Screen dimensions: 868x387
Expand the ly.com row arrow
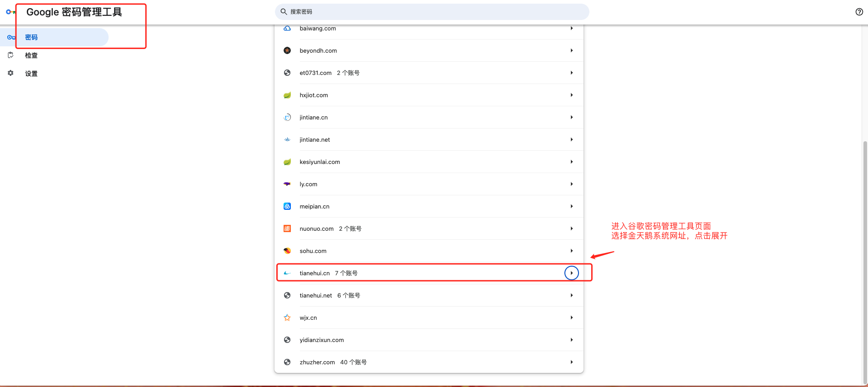pos(572,184)
